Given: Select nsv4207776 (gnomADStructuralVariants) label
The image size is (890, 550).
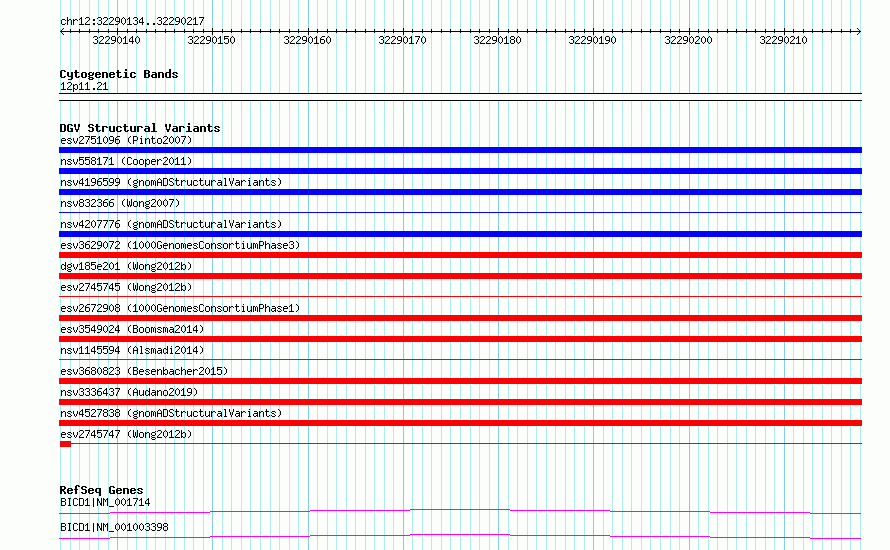Looking at the screenshot, I should pos(171,224).
